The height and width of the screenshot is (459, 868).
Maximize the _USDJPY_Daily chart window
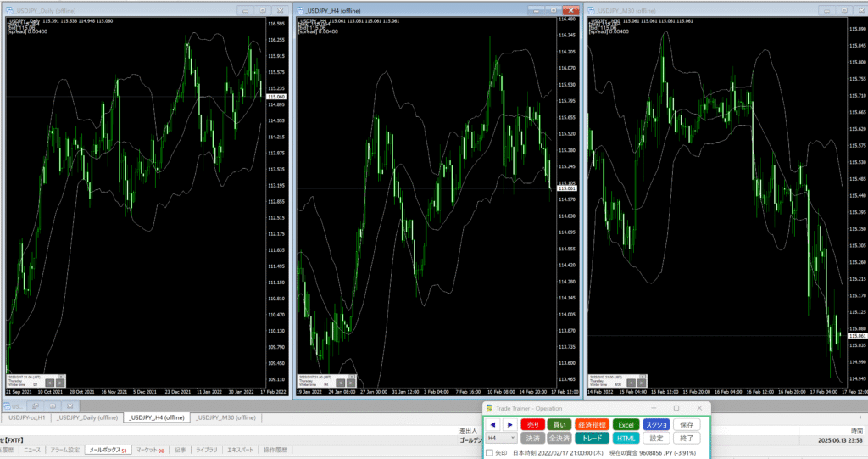(x=263, y=10)
